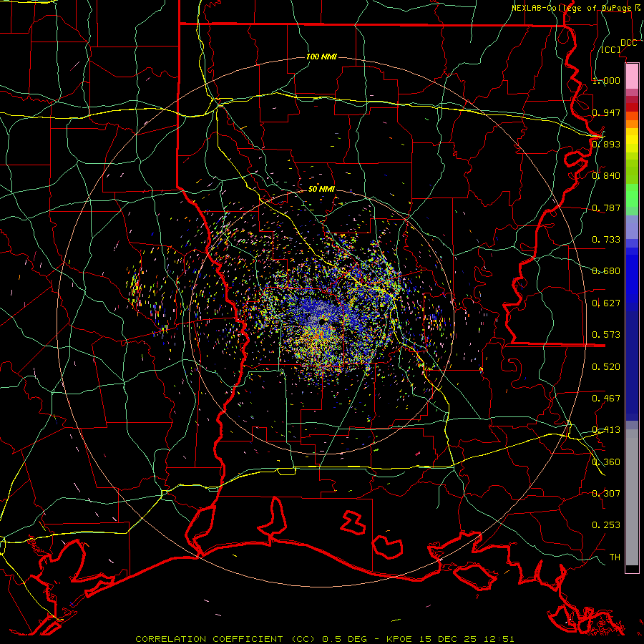The image size is (644, 644).
Task: Click the 0.413 legend value
Action: tap(606, 429)
